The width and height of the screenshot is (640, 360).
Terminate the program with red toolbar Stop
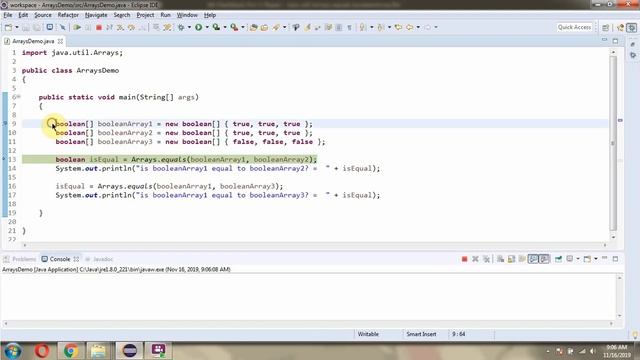[x=98, y=27]
